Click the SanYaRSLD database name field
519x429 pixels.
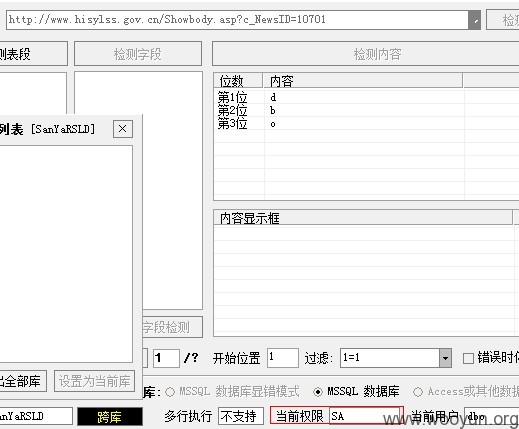click(x=36, y=417)
